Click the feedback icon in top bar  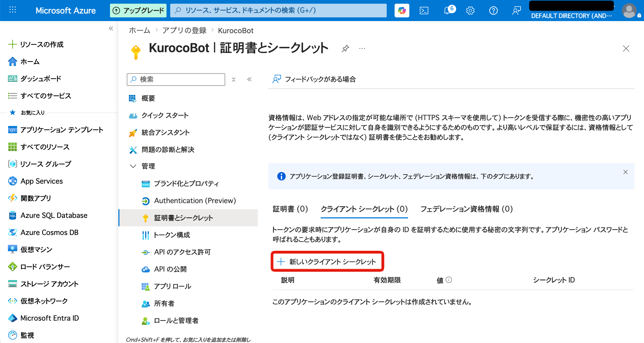516,11
